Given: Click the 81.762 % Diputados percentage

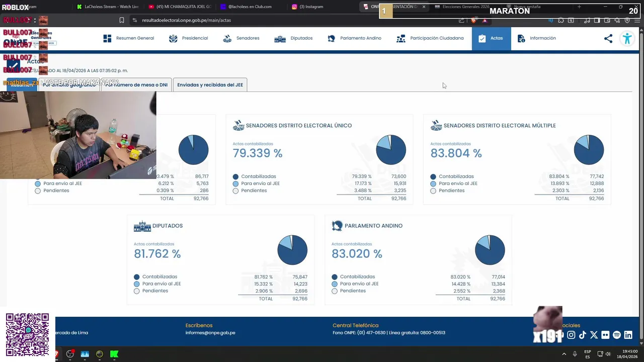Looking at the screenshot, I should (157, 254).
